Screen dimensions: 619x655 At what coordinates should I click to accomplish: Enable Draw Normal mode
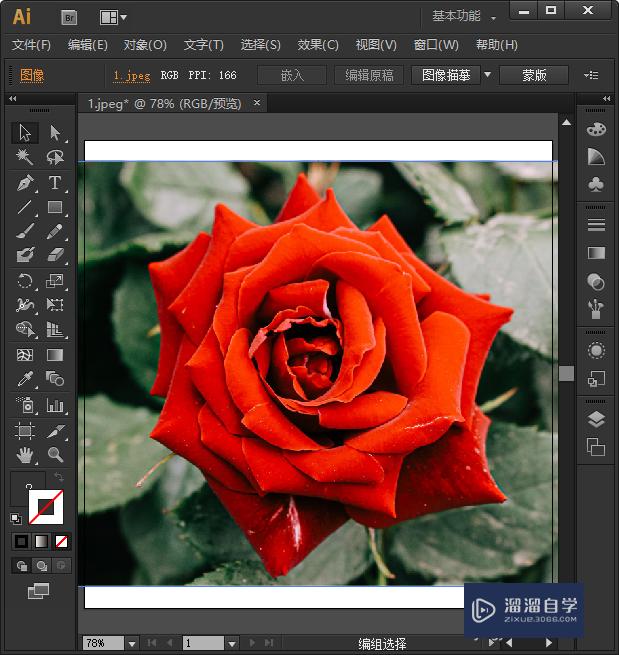pos(22,566)
